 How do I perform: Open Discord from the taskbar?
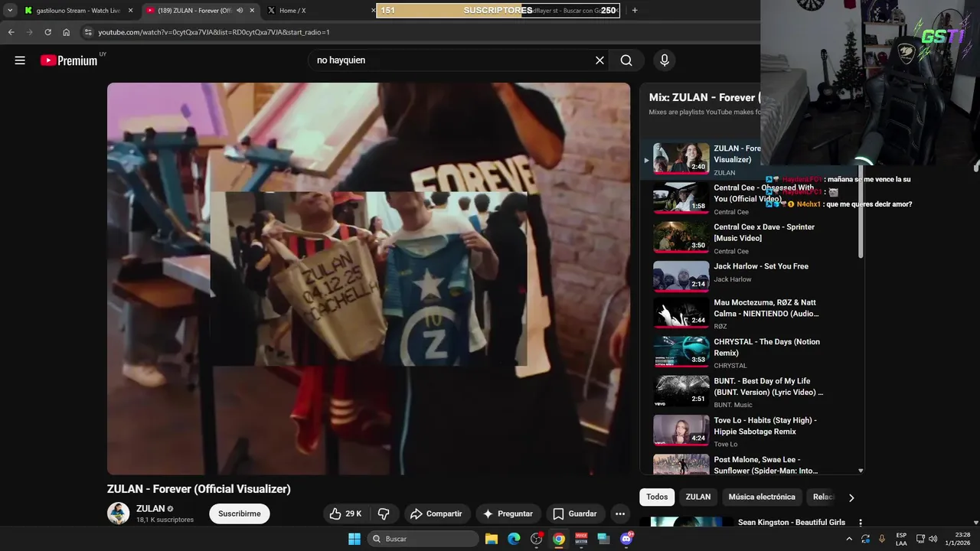coord(626,539)
